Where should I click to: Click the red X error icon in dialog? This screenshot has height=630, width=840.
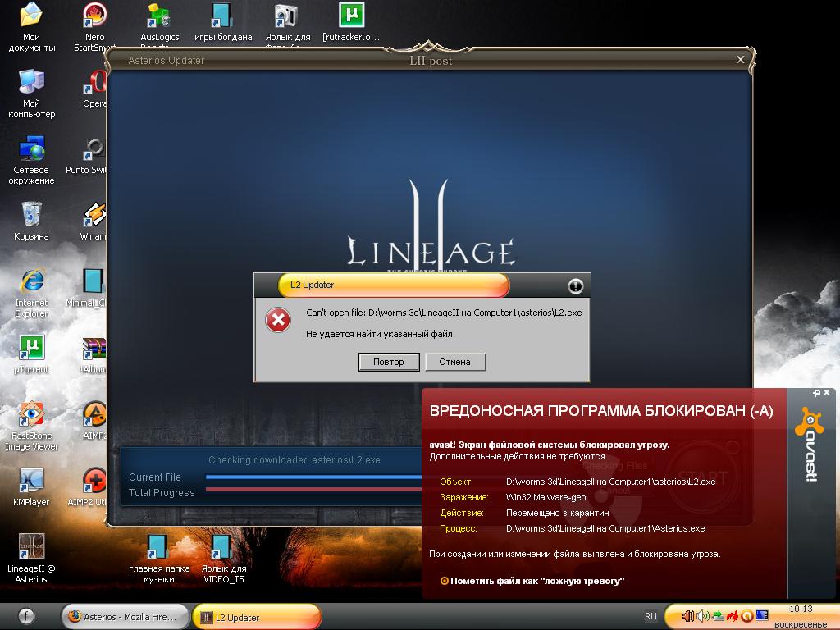(x=278, y=321)
